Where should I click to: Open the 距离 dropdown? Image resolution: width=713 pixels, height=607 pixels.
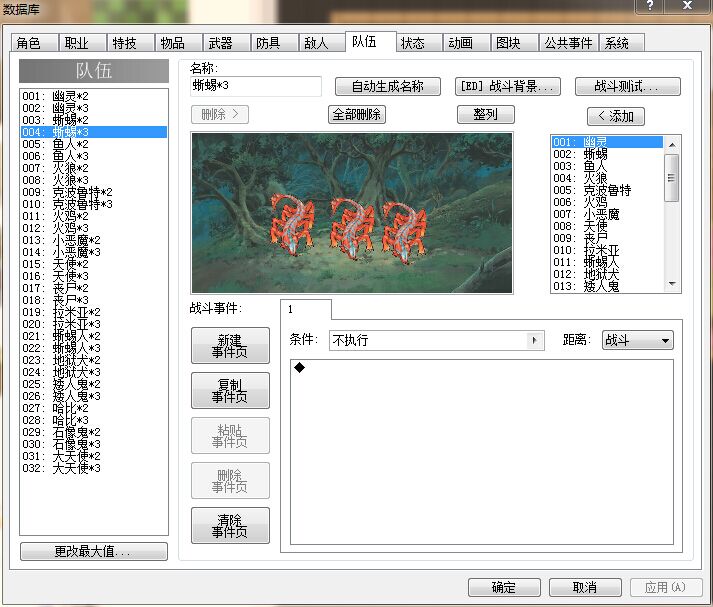(638, 340)
